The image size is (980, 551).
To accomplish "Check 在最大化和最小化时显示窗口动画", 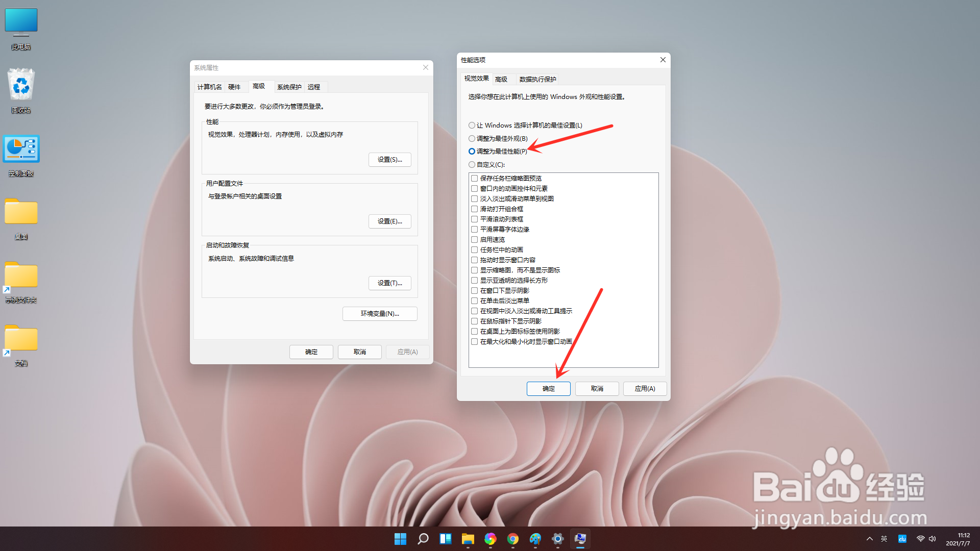I will pyautogui.click(x=475, y=342).
